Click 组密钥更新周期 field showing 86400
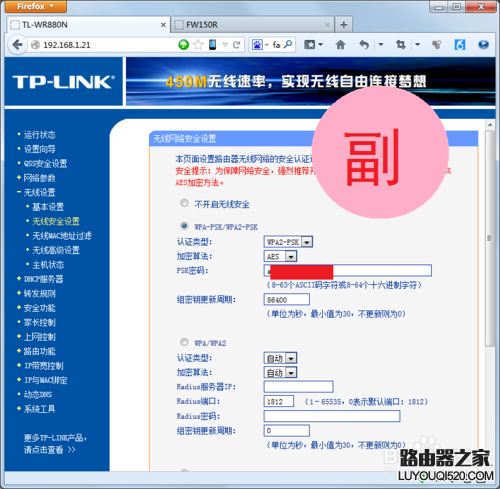The image size is (500, 489). tap(286, 300)
